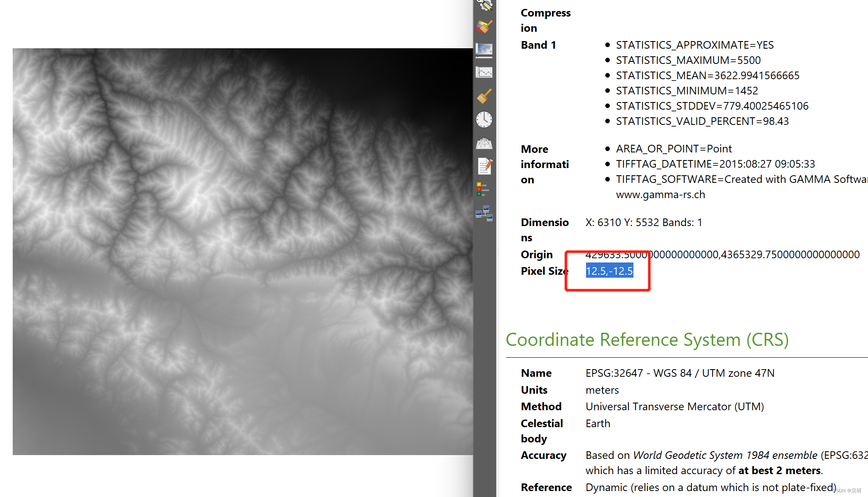Screen dimensions: 868x497
Task: Select the Transparency settings icon
Action: point(484,50)
